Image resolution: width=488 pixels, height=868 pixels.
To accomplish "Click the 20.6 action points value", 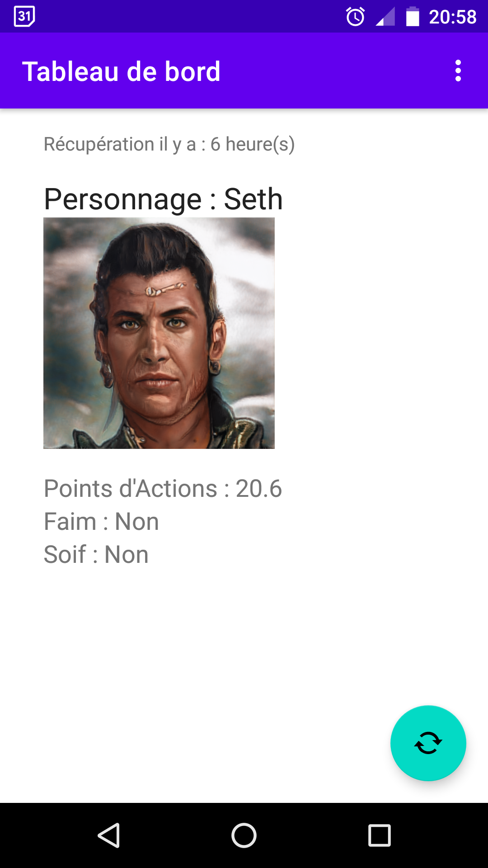I will coord(258,489).
